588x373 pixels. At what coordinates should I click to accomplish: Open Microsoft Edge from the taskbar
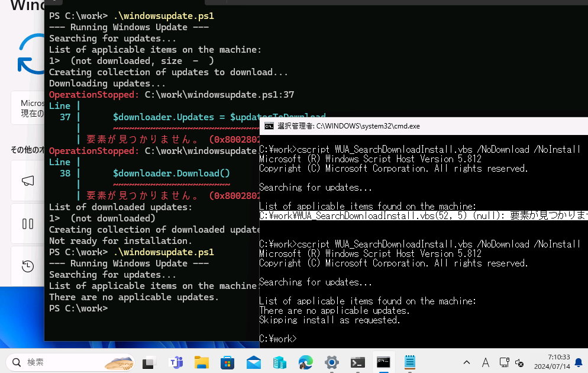(305, 362)
